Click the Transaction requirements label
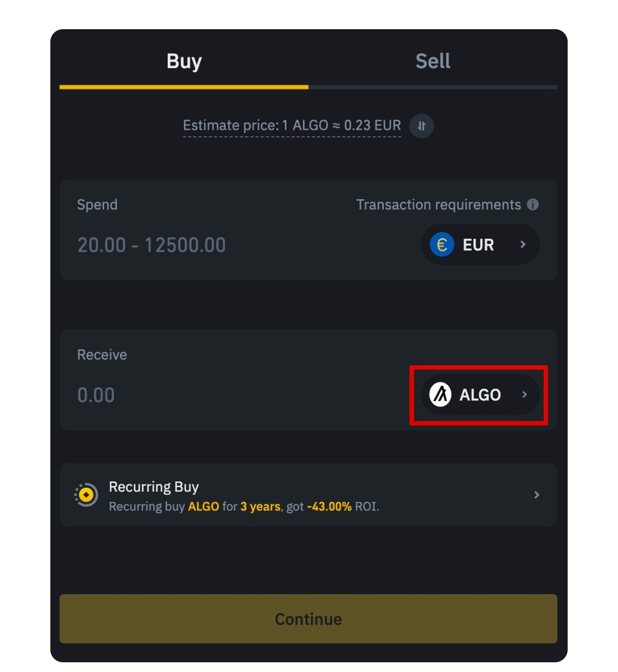Screen dimensions: 618x672 pos(438,204)
